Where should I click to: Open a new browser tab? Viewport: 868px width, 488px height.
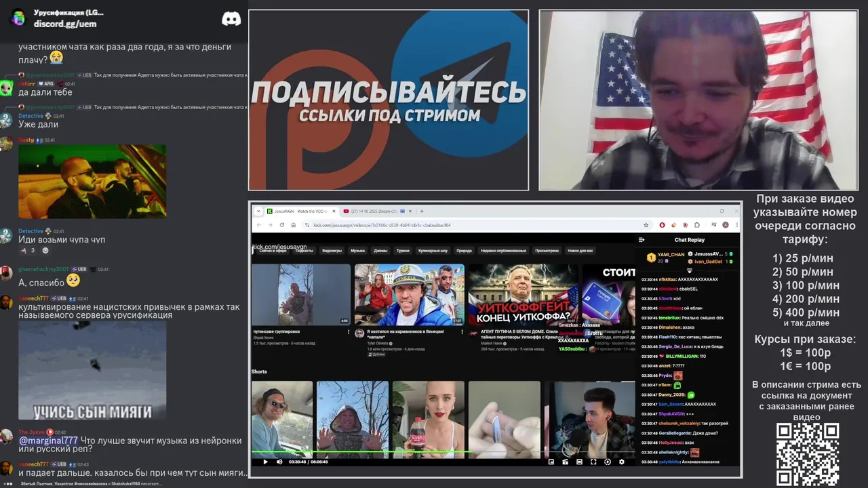[422, 211]
